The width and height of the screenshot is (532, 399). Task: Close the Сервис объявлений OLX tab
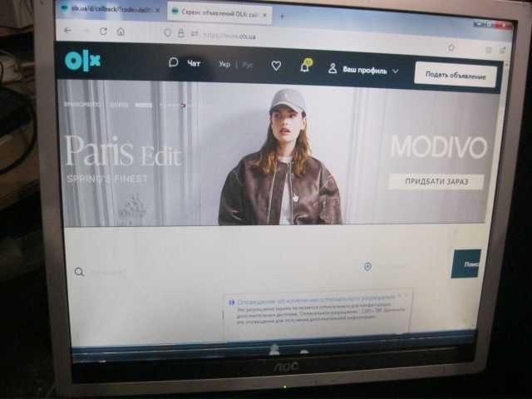click(x=264, y=15)
